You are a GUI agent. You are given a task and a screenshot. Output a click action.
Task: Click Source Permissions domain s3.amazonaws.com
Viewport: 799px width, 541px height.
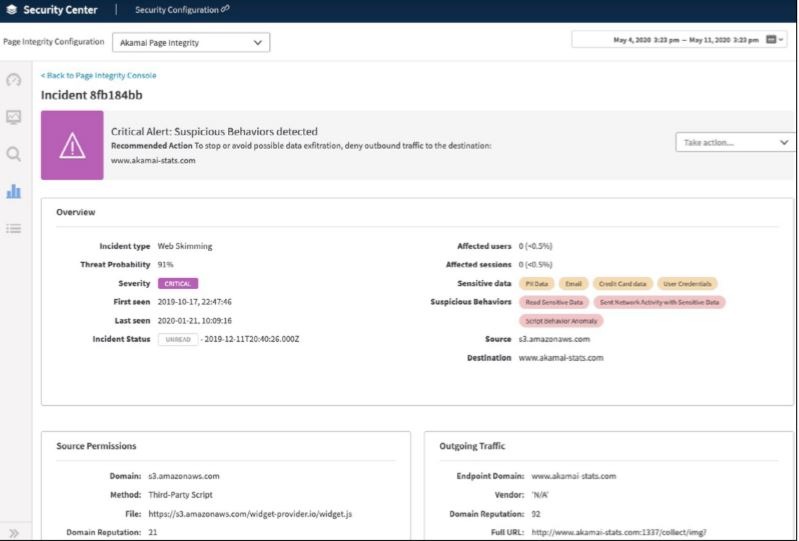[183, 476]
